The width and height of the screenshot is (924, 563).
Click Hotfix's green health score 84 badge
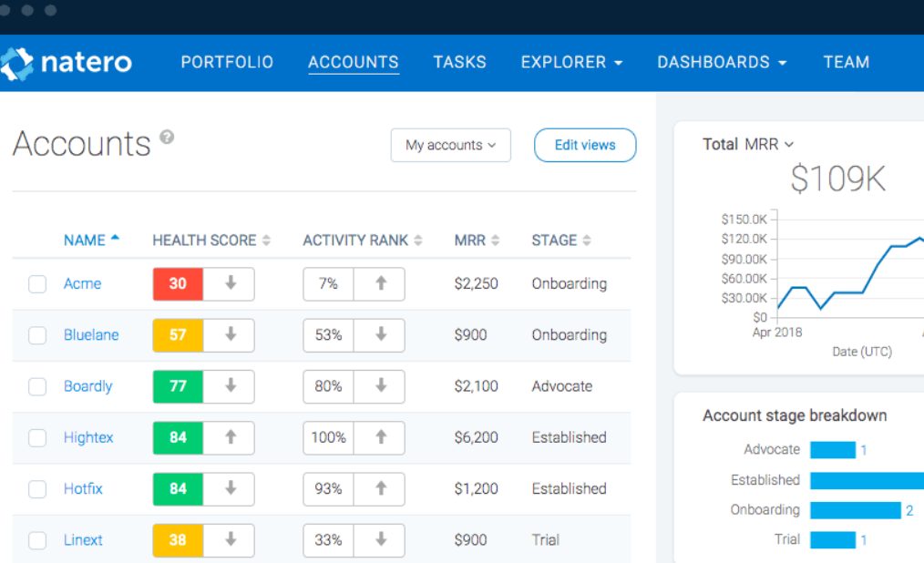pyautogui.click(x=178, y=489)
